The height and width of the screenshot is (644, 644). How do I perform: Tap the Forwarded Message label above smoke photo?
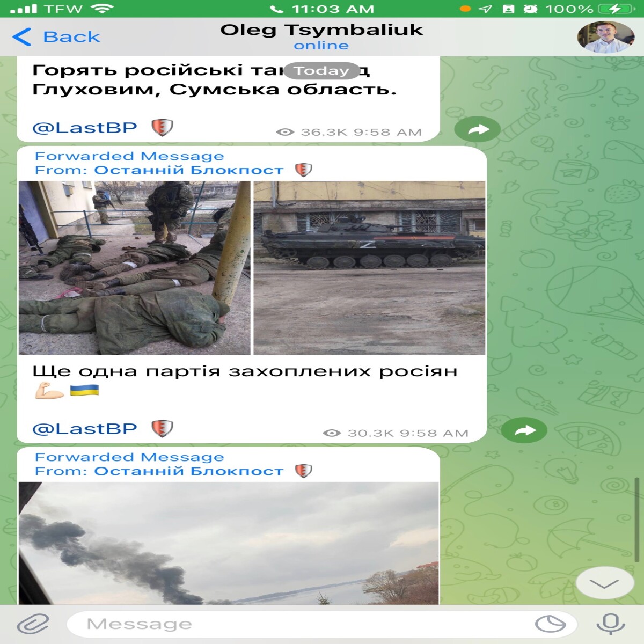tap(129, 457)
